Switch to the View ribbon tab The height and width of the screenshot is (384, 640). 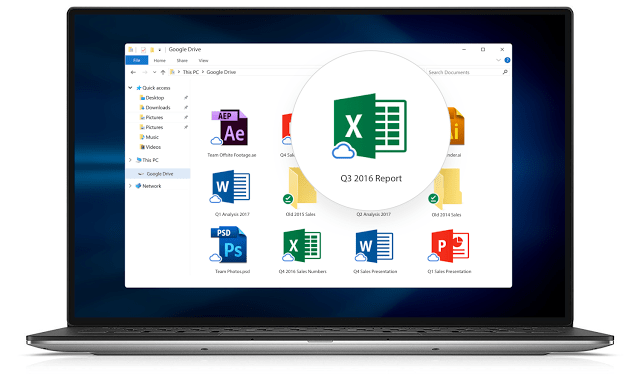tap(203, 60)
